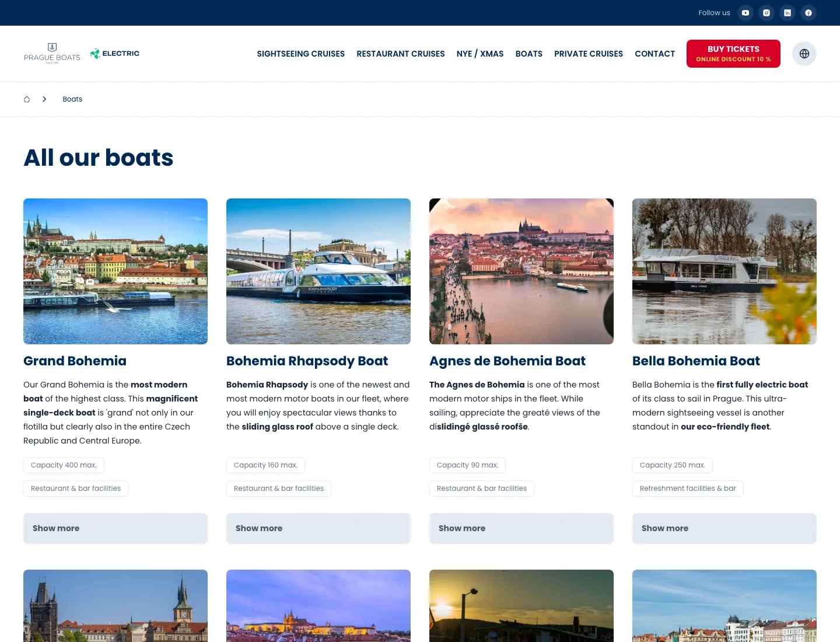This screenshot has height=642, width=840.
Task: Show more about Grand Bohemia
Action: point(116,528)
